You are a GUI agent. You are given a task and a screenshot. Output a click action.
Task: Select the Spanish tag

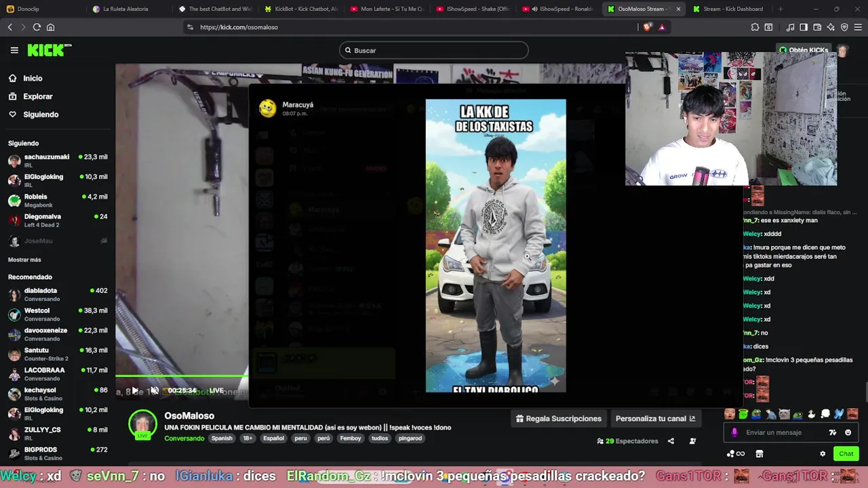[222, 439]
